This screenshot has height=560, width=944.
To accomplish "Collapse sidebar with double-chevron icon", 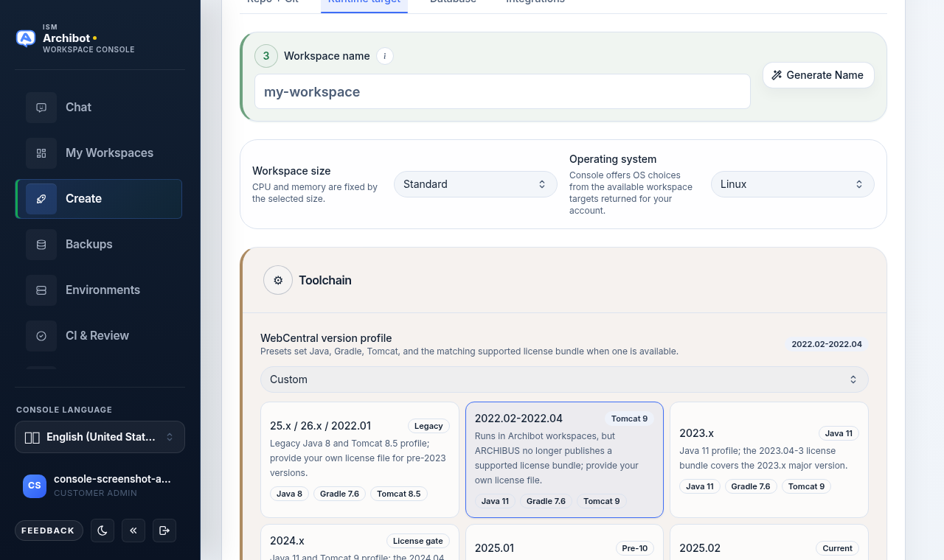I will point(133,531).
